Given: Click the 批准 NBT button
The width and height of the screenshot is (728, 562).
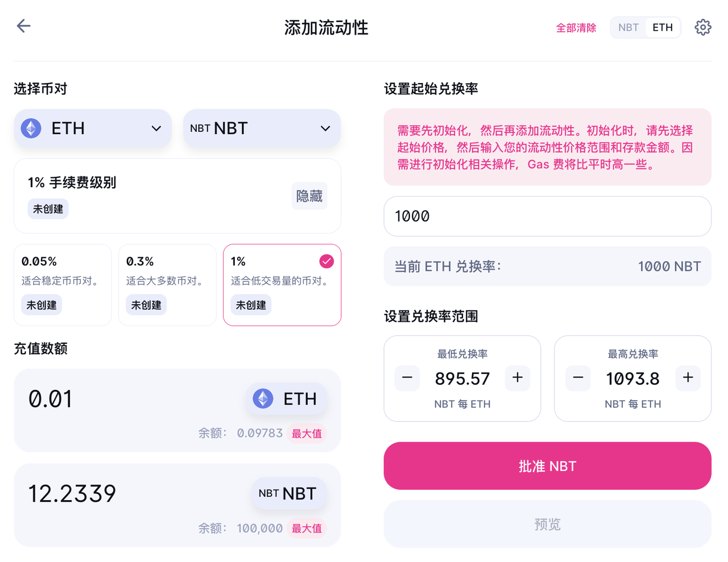Looking at the screenshot, I should click(547, 466).
